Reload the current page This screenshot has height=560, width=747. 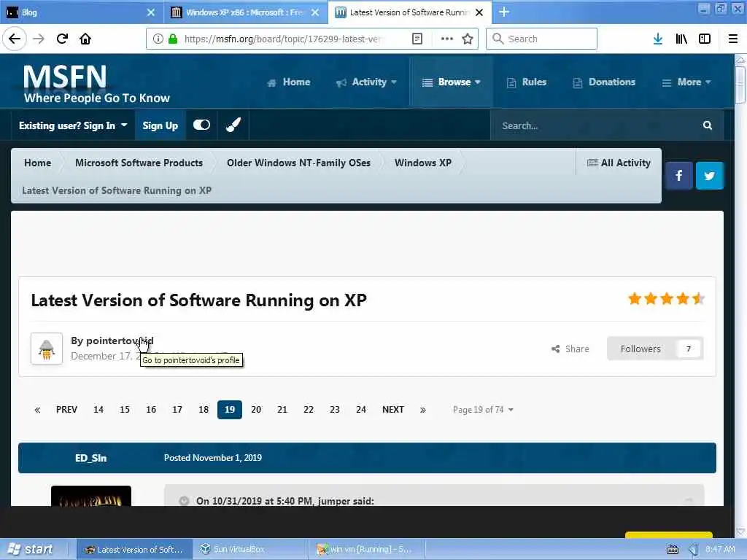click(62, 39)
